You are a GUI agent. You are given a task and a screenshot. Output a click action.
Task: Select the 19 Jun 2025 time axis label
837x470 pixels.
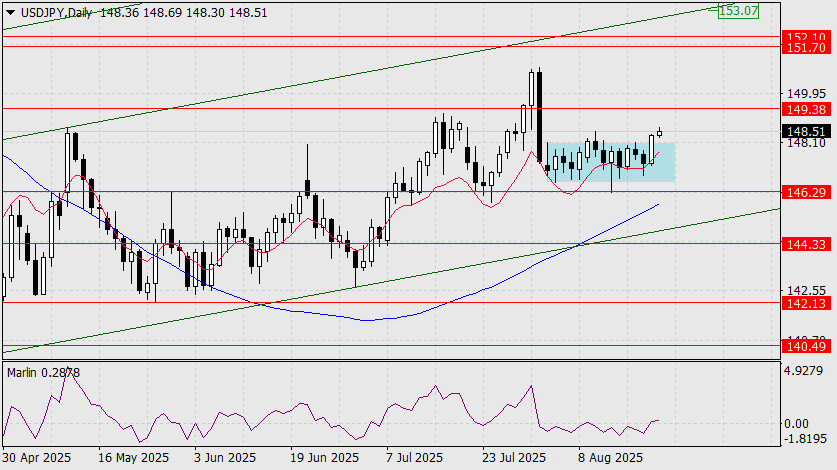[x=323, y=458]
